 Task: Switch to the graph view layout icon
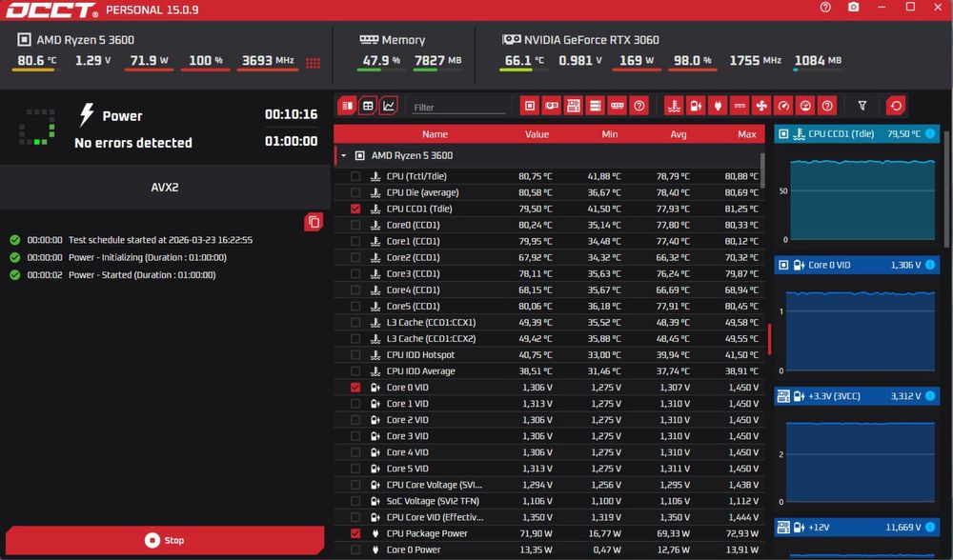[x=389, y=106]
